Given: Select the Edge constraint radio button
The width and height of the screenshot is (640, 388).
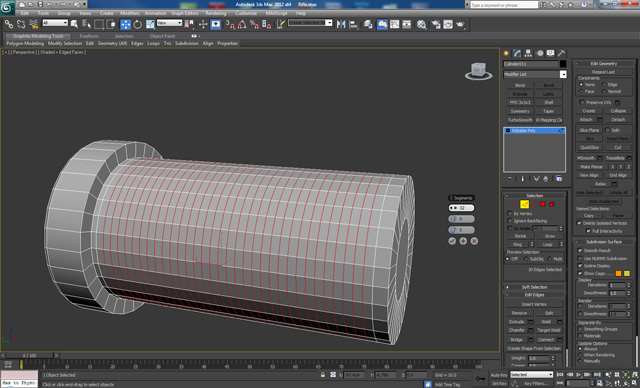Looking at the screenshot, I should [604, 84].
